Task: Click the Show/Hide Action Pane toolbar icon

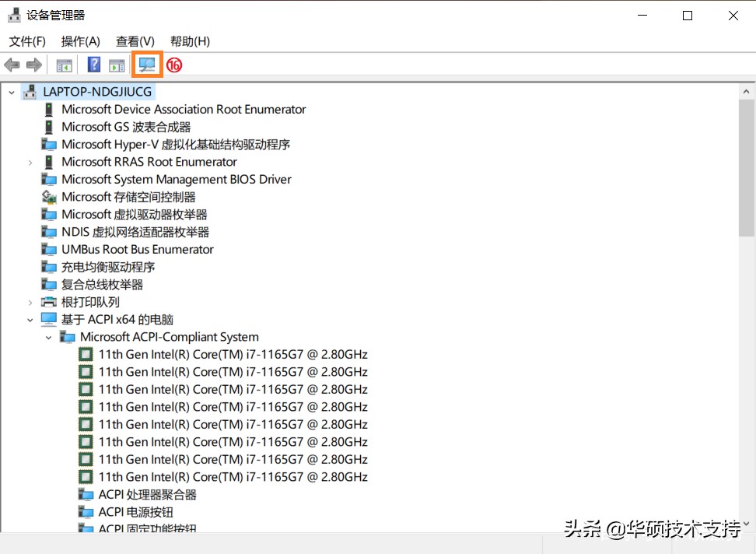Action: click(x=117, y=65)
